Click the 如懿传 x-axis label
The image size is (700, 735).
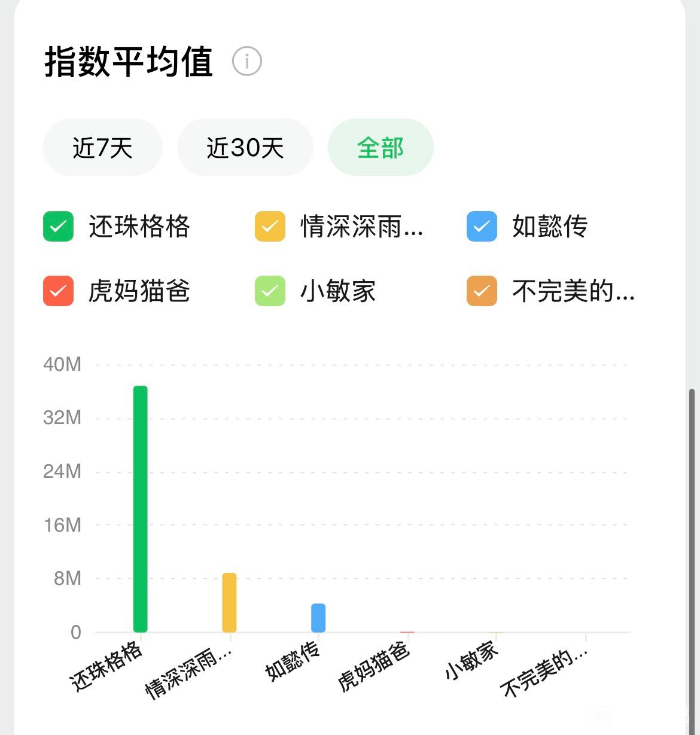coord(292,660)
